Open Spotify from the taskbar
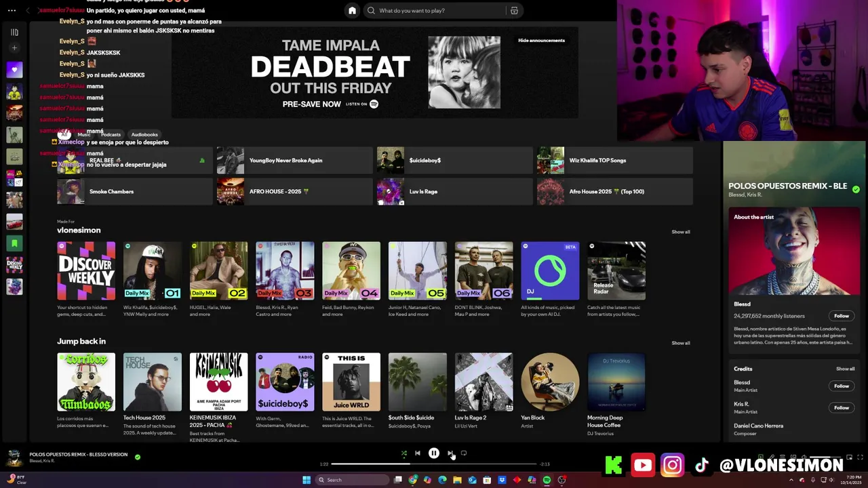The height and width of the screenshot is (488, 868). [547, 480]
